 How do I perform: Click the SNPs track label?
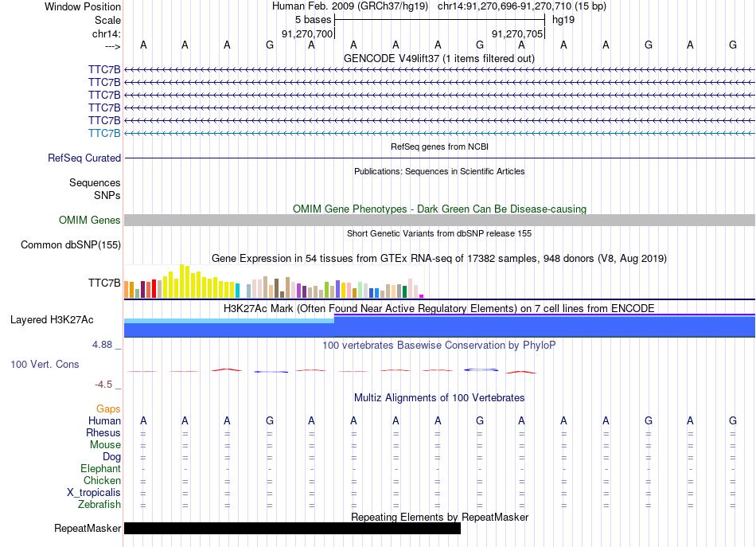pyautogui.click(x=107, y=195)
